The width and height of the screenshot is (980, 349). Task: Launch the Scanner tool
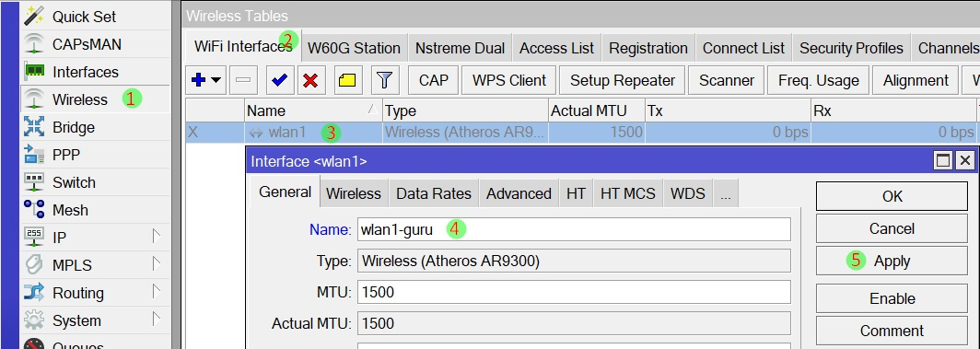pos(726,80)
